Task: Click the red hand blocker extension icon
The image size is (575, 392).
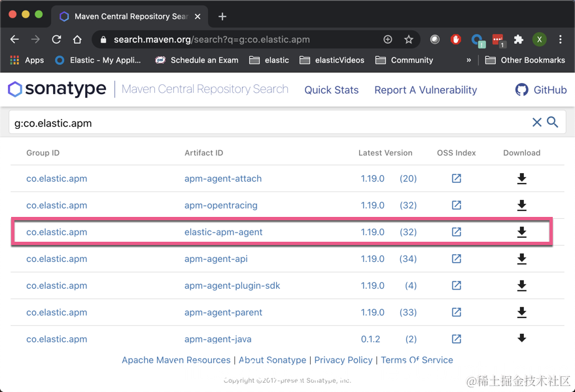Action: coord(455,39)
